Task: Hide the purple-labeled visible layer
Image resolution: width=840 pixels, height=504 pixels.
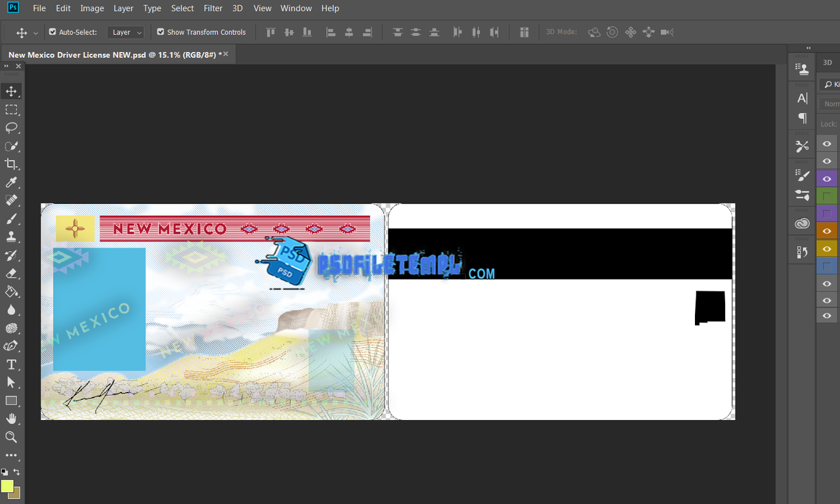Action: pos(827,178)
